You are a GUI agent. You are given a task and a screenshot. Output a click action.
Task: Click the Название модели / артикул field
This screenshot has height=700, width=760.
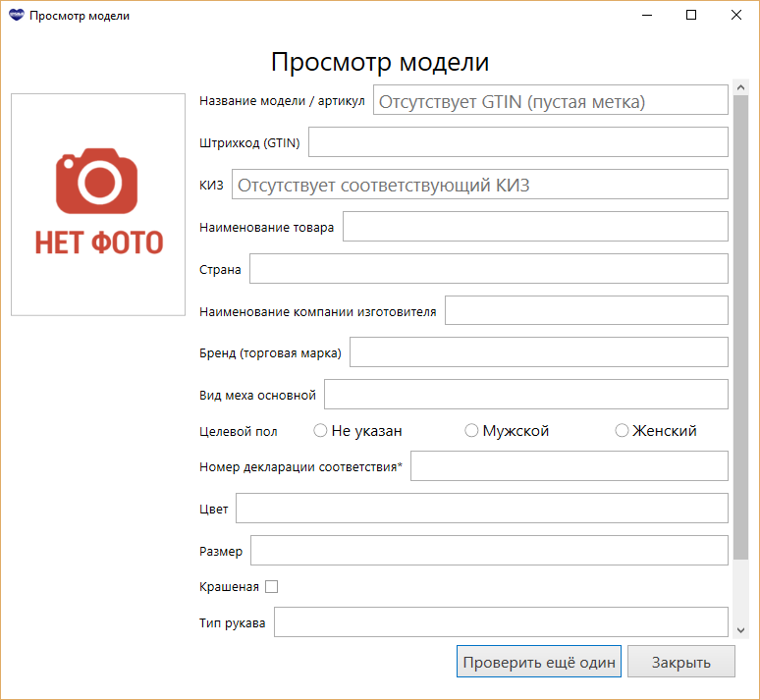point(551,100)
